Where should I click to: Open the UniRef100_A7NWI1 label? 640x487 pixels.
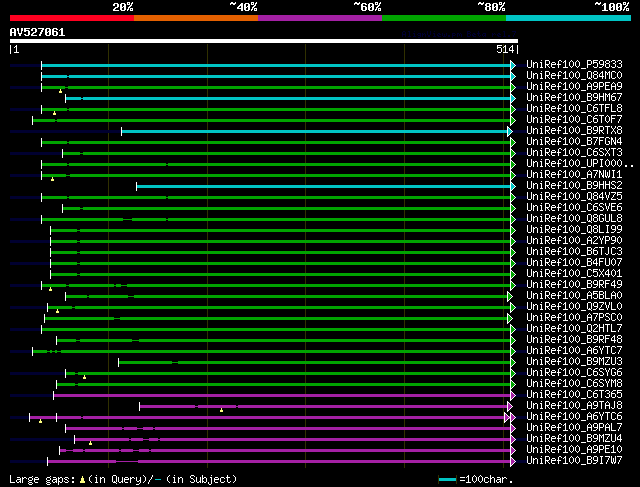574,175
